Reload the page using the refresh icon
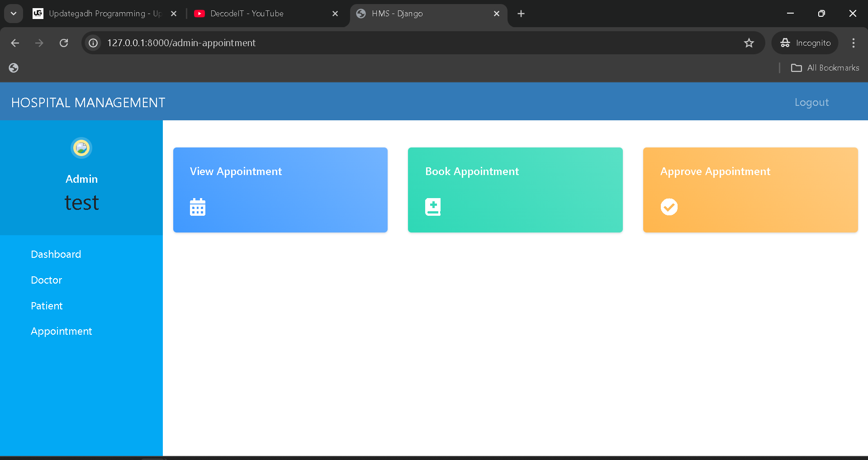This screenshot has height=460, width=868. pos(64,43)
